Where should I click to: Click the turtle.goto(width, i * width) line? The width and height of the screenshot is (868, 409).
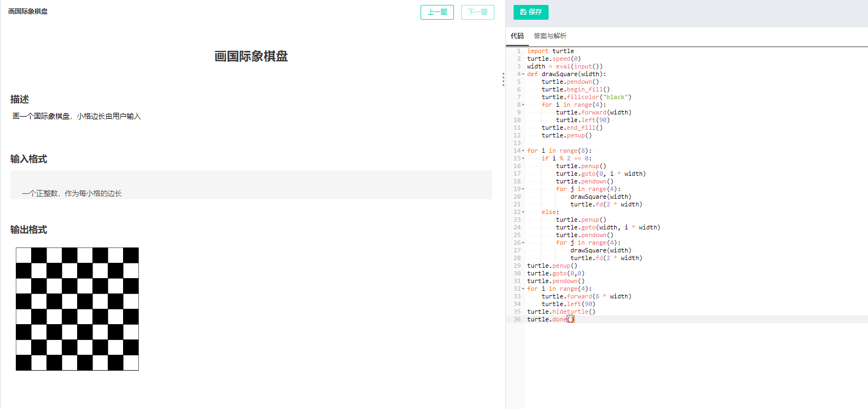coord(608,227)
